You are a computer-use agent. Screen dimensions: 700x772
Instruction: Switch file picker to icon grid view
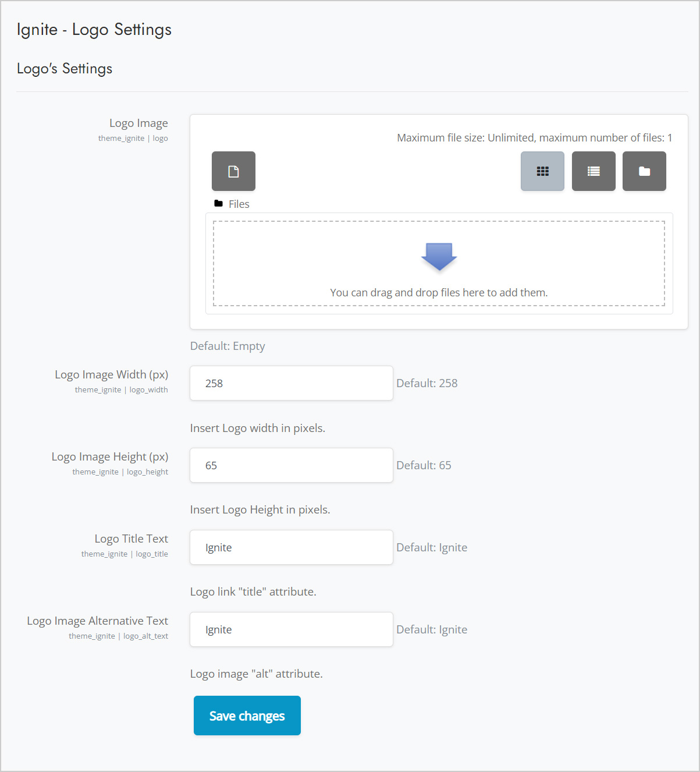[542, 171]
